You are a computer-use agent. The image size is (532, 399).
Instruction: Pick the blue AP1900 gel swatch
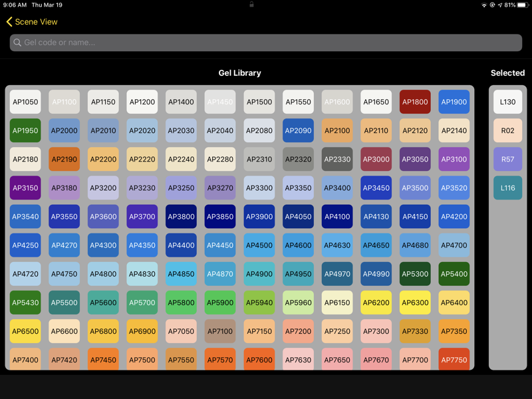[454, 102]
